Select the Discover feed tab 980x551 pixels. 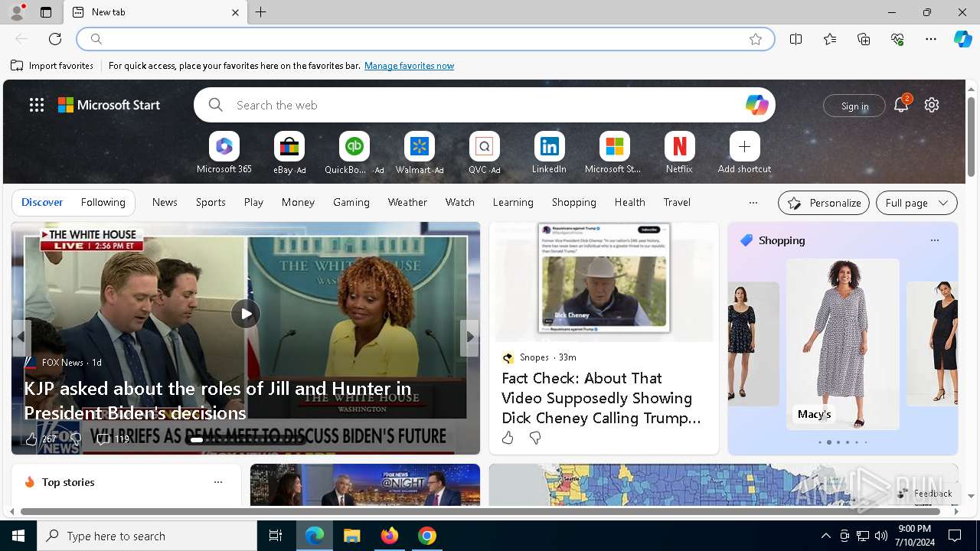click(42, 202)
